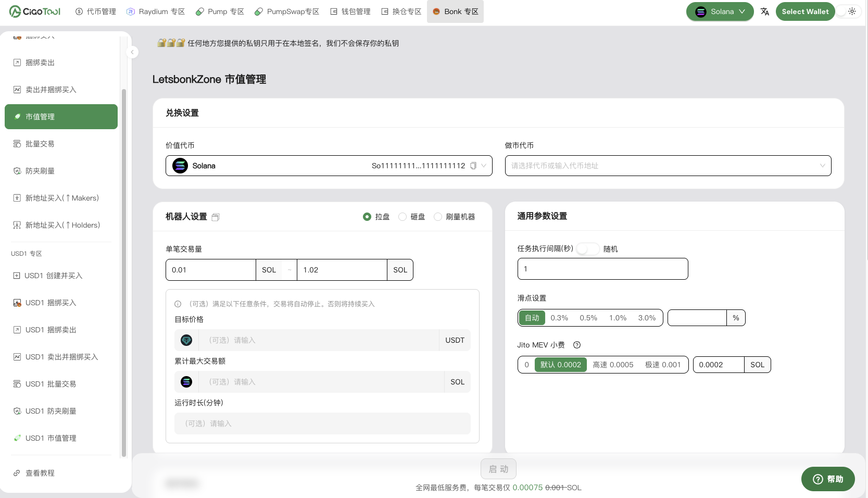Copy the Solana token address

[473, 166]
